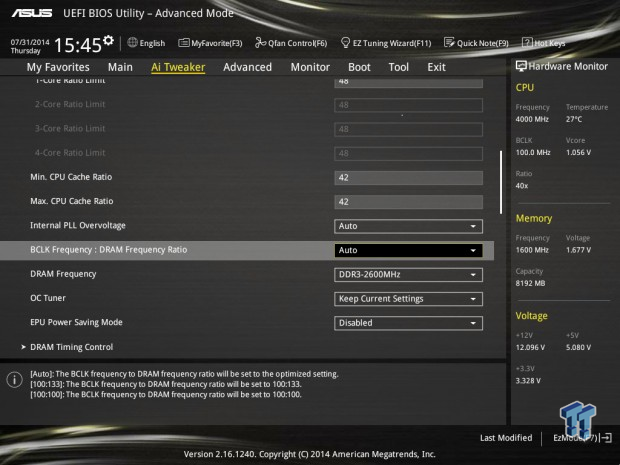
Task: Switch to the Tool tab
Action: point(399,67)
